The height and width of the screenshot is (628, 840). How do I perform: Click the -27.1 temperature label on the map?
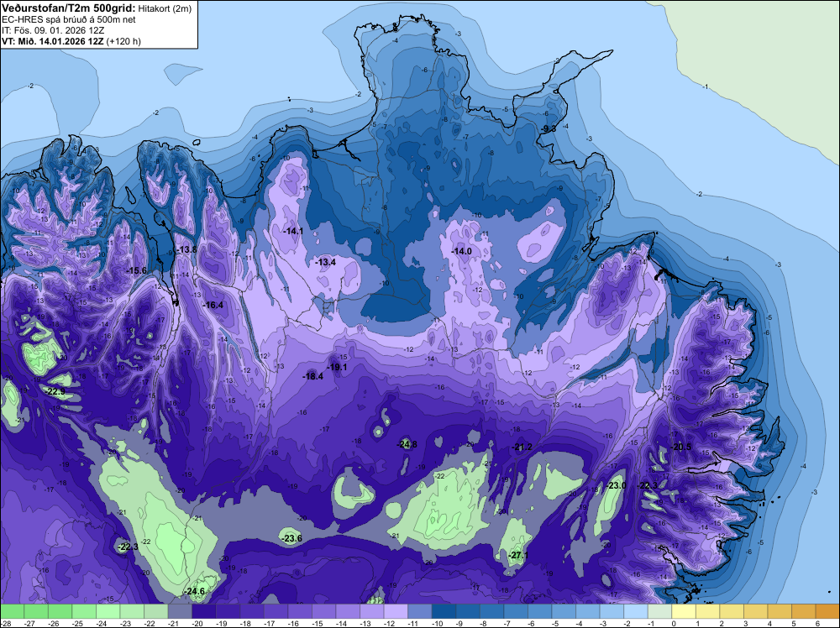[518, 555]
